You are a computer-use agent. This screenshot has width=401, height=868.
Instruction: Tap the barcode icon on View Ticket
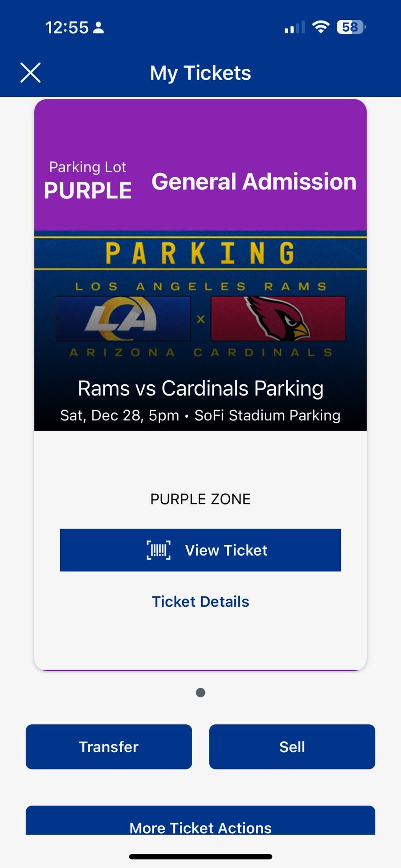[x=159, y=550]
